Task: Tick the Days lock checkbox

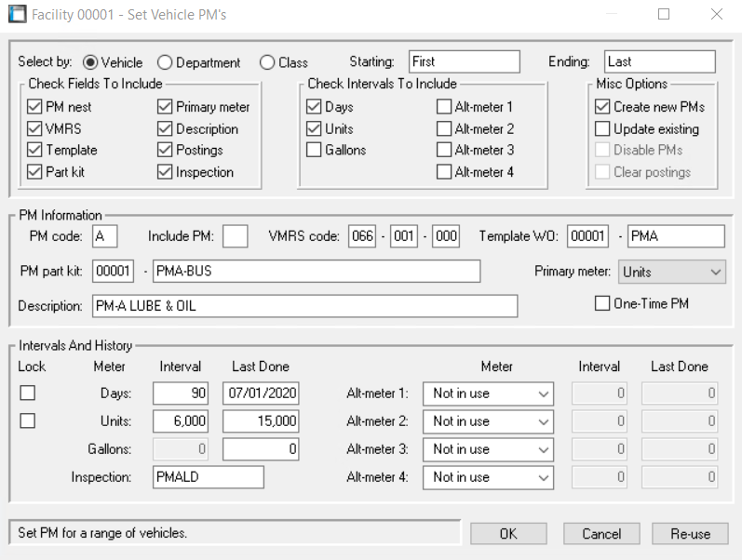Action: click(28, 393)
